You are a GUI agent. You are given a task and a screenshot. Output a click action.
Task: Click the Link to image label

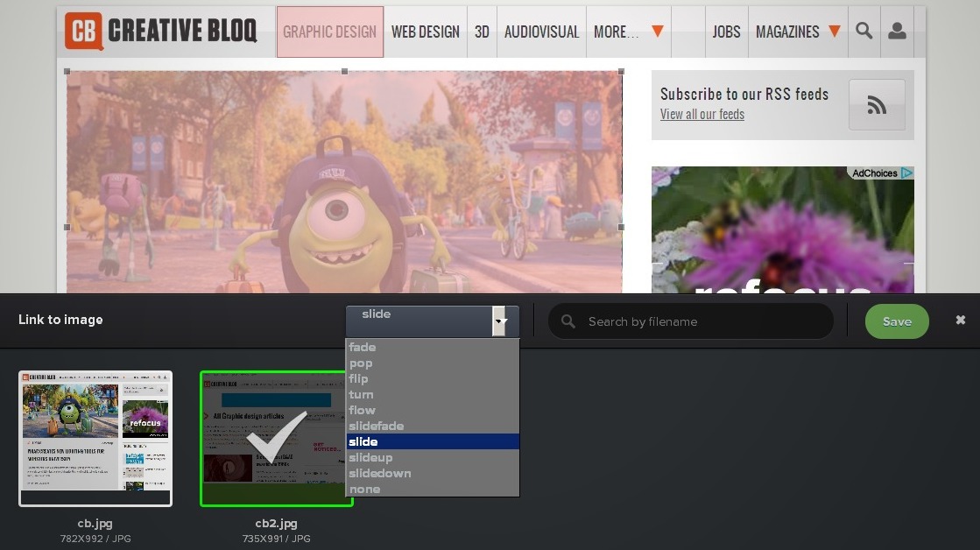pos(60,320)
